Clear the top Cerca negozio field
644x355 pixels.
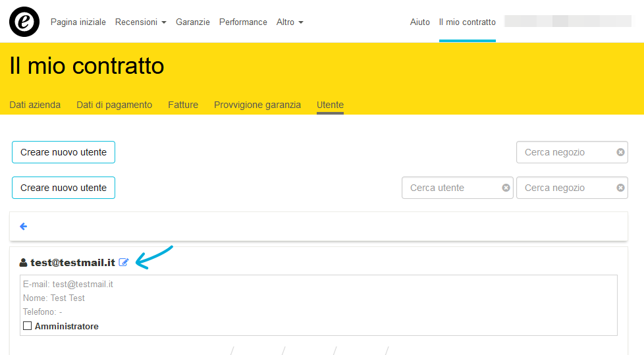[620, 152]
